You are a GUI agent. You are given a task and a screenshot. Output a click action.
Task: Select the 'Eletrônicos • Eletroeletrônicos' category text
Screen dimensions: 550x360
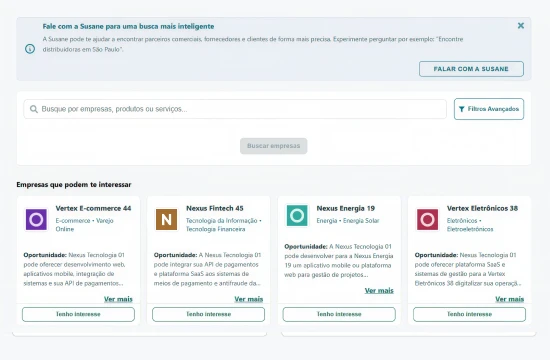[x=470, y=225]
